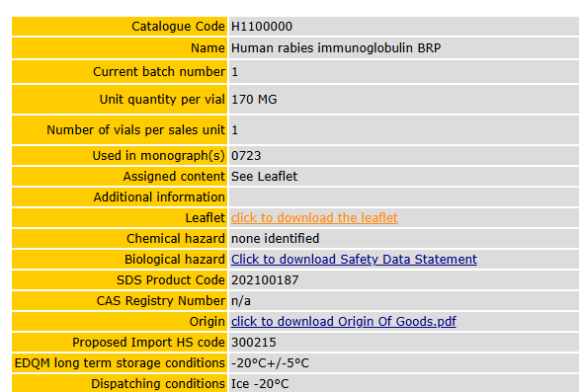Select the HS code value 300215
Viewport: 581px width, 392px height.
coord(253,342)
